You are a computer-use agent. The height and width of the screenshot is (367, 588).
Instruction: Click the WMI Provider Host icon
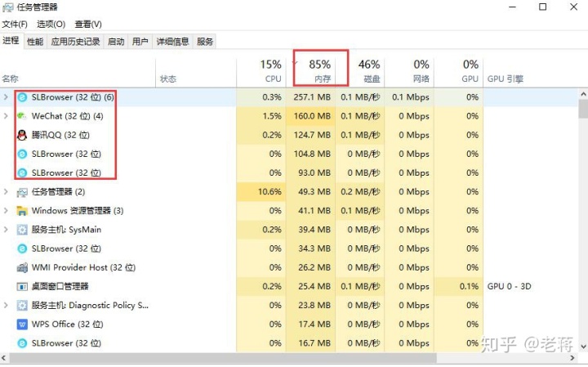click(22, 267)
